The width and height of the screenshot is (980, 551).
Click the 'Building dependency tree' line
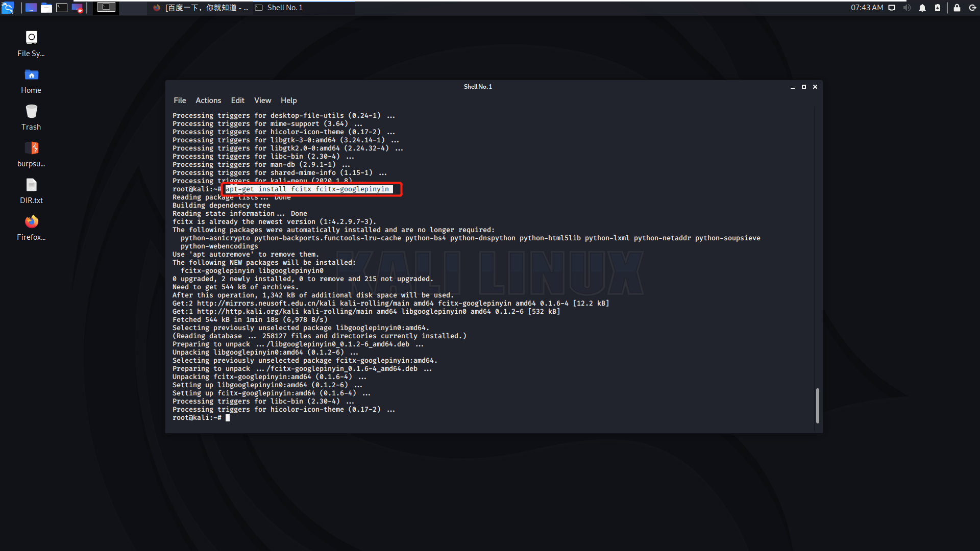click(222, 206)
